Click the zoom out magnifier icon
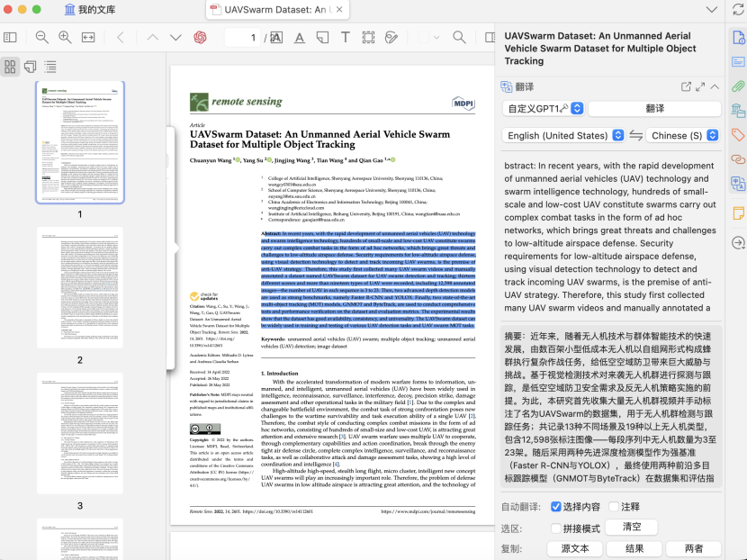Image resolution: width=747 pixels, height=560 pixels. (x=41, y=37)
